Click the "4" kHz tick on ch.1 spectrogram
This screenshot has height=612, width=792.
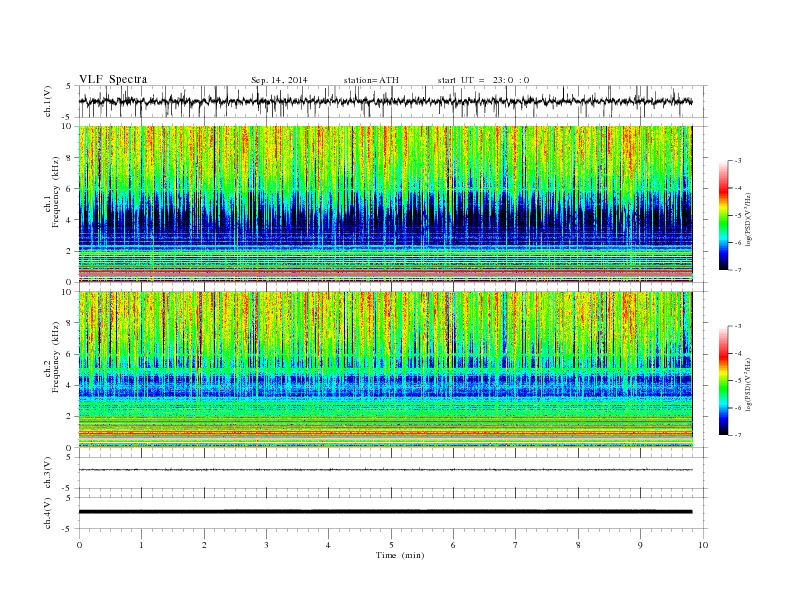[x=70, y=220]
